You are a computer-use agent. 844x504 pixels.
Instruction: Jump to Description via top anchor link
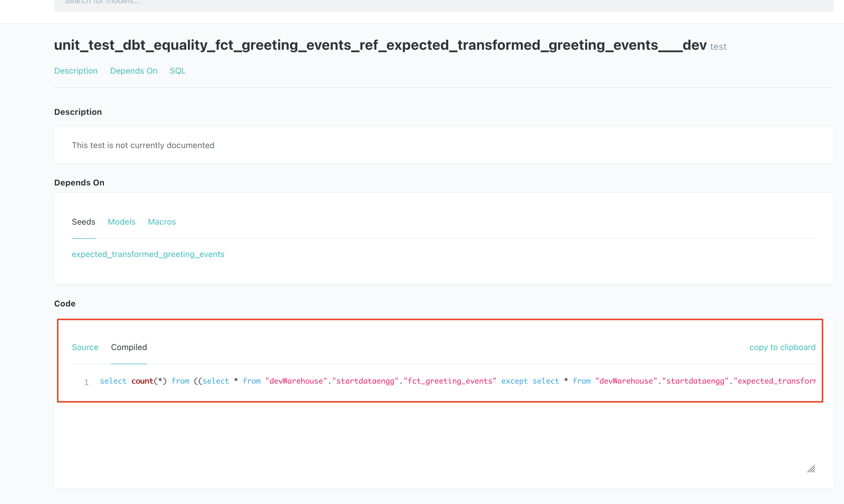click(x=76, y=71)
